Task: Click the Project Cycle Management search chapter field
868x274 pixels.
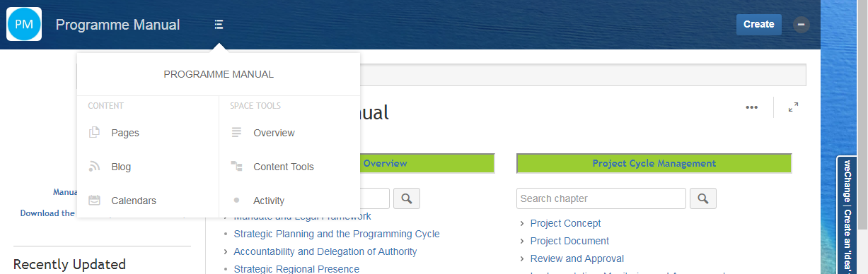Action: (601, 198)
